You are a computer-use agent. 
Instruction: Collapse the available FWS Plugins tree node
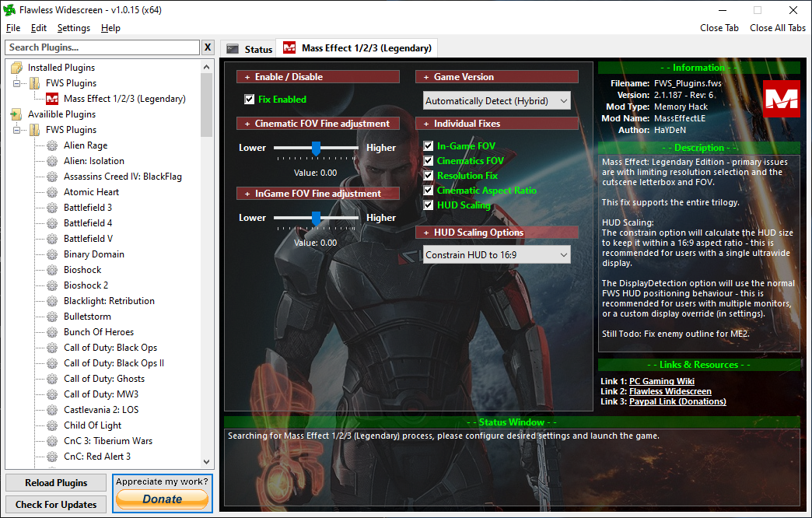coord(16,130)
